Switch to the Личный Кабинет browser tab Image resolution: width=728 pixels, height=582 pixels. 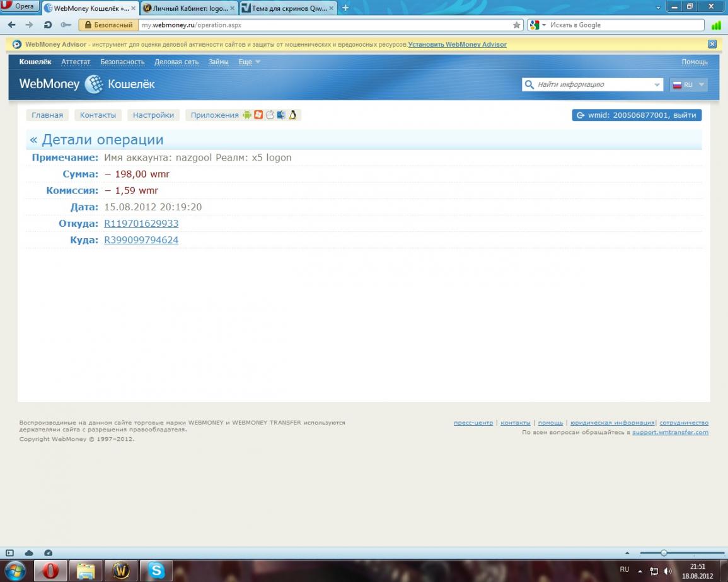coord(189,8)
